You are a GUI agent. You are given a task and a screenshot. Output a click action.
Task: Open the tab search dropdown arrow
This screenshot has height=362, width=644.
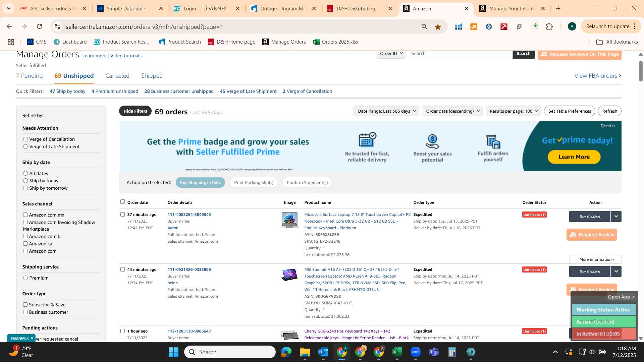coord(8,8)
